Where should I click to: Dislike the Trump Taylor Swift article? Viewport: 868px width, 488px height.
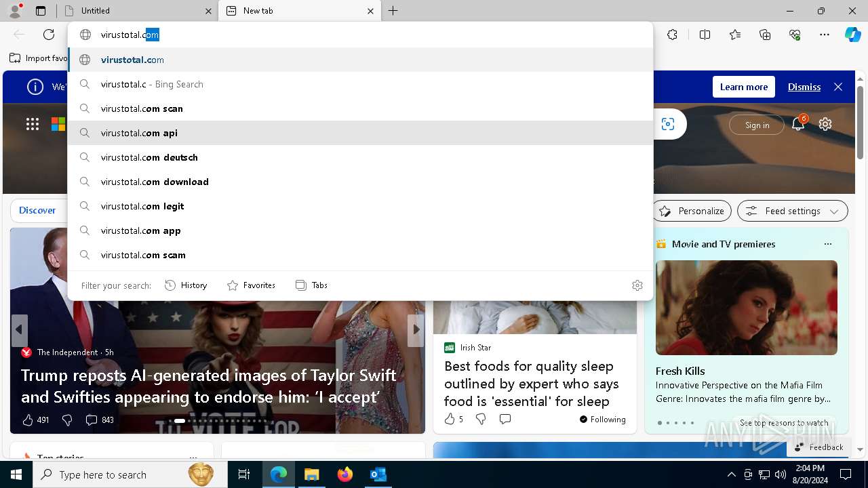point(67,420)
